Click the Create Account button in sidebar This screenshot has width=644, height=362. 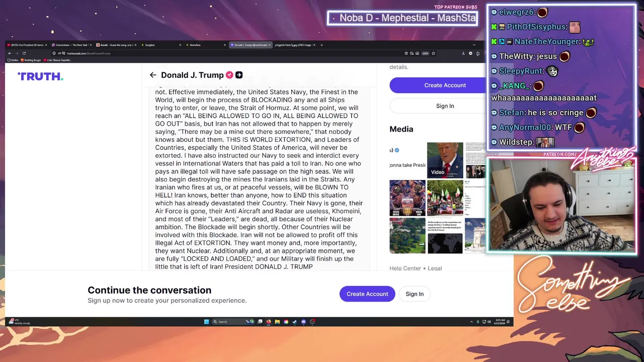point(445,85)
